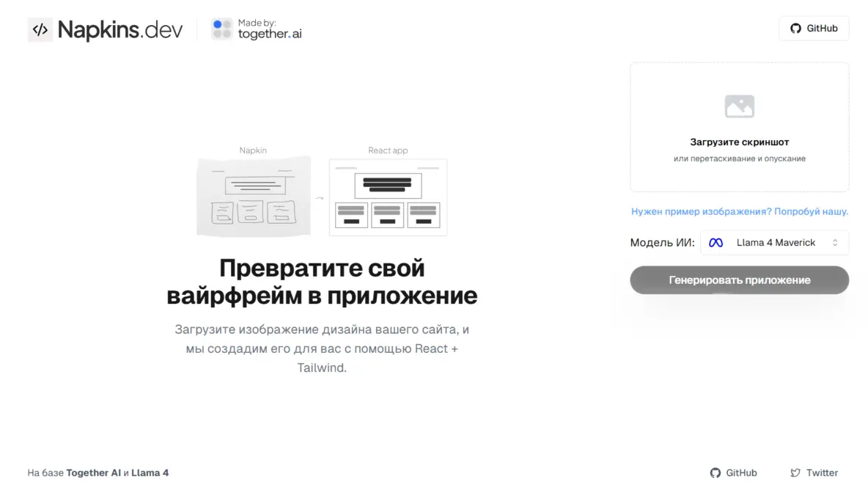Click the React app preview thumbnail
Viewport: 868px width, 493px height.
click(x=388, y=197)
